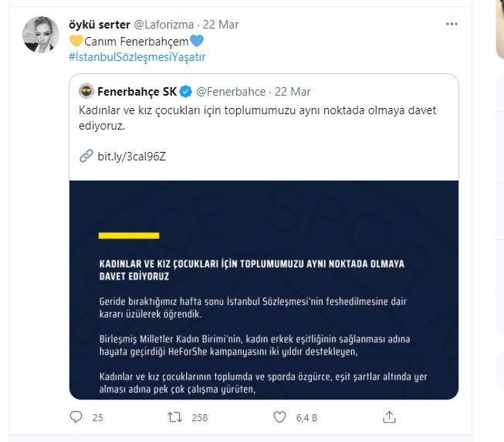504x442 pixels.
Task: Click the 6,4 B likes count
Action: point(307,417)
